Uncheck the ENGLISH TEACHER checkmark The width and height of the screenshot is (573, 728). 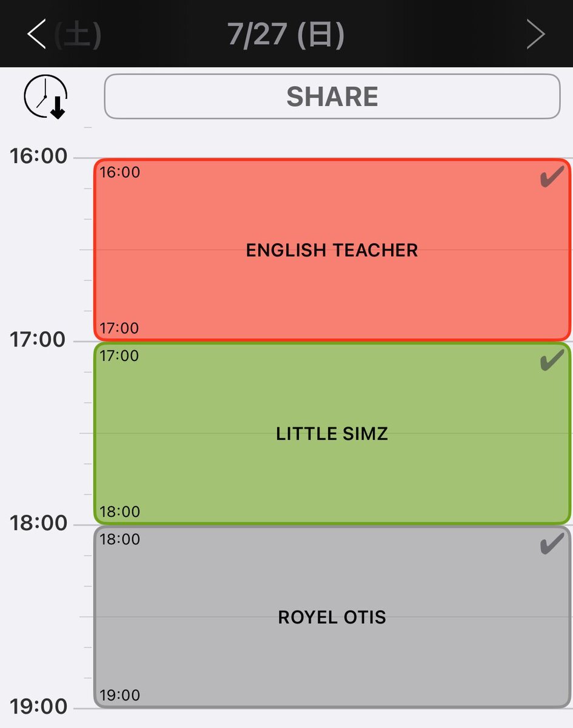click(x=552, y=178)
